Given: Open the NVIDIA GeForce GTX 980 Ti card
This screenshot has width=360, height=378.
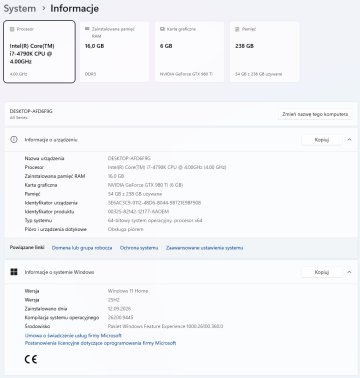Looking at the screenshot, I should [x=189, y=52].
